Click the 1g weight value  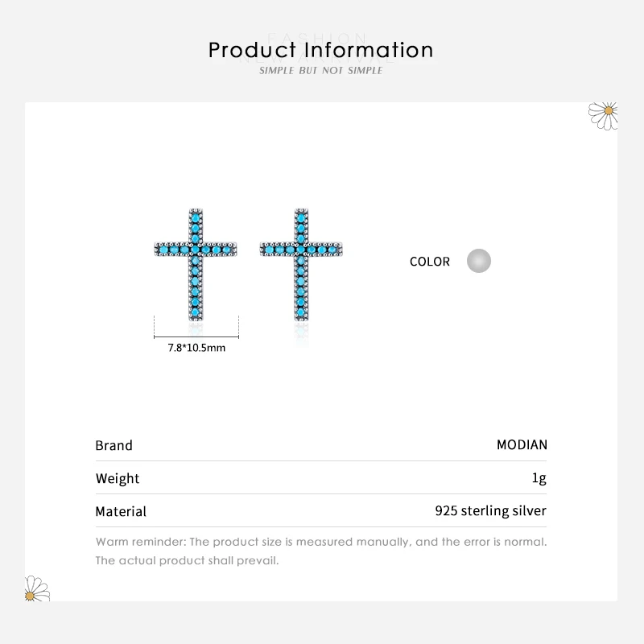[x=539, y=478]
